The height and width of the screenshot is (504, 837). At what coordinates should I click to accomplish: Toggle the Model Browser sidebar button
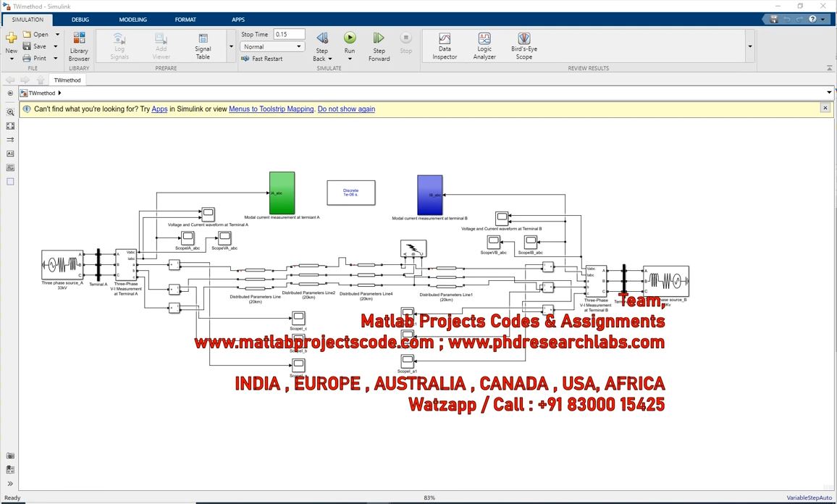(10, 93)
